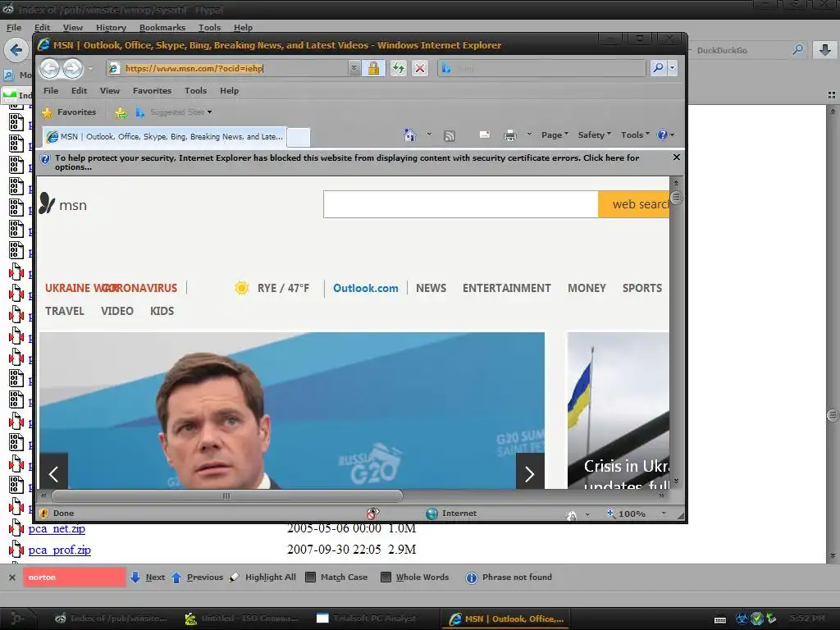
Task: Search with DuckDuckGo magnifier in Hypal browser
Action: (797, 50)
